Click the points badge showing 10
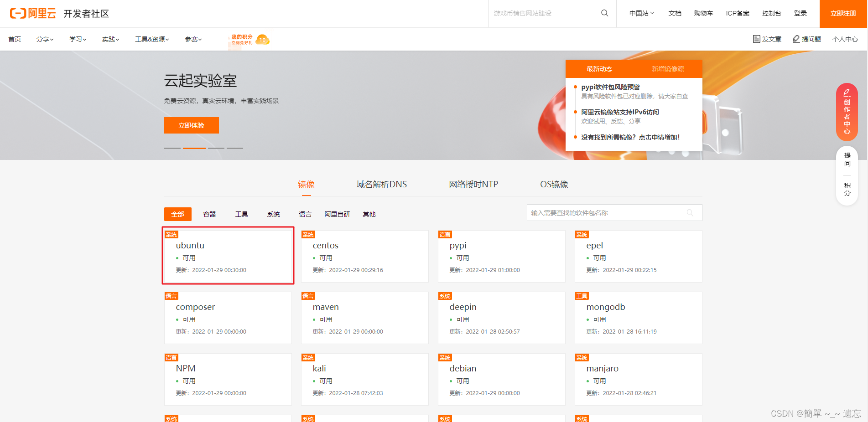The width and height of the screenshot is (868, 422). (x=263, y=40)
